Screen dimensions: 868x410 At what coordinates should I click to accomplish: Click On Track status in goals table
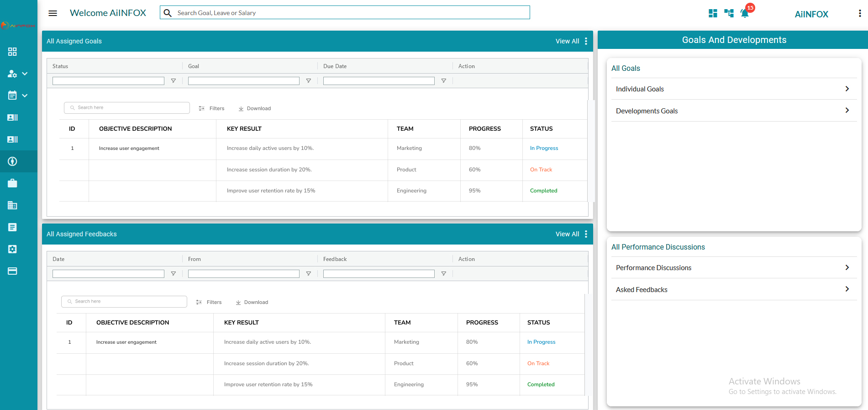[x=541, y=170]
